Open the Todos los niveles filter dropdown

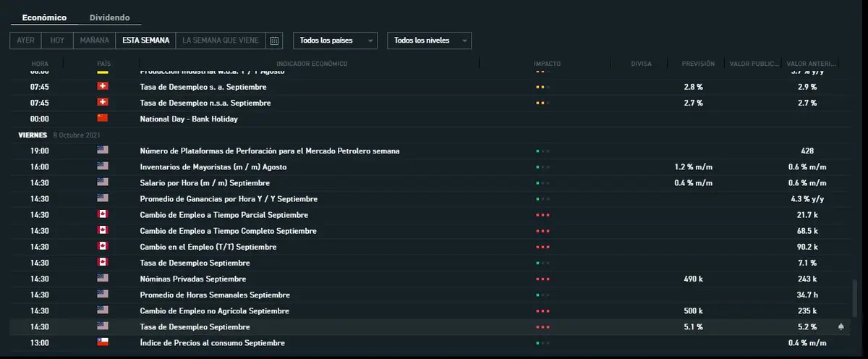pos(430,41)
